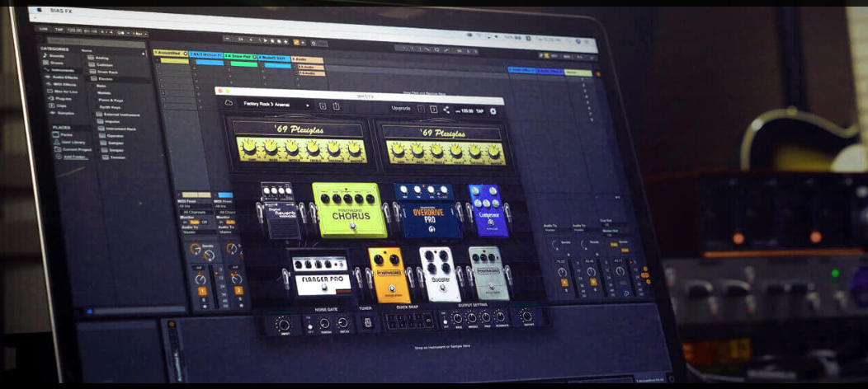Click the Quick Snap preset grid
The width and height of the screenshot is (868, 389).
click(410, 321)
